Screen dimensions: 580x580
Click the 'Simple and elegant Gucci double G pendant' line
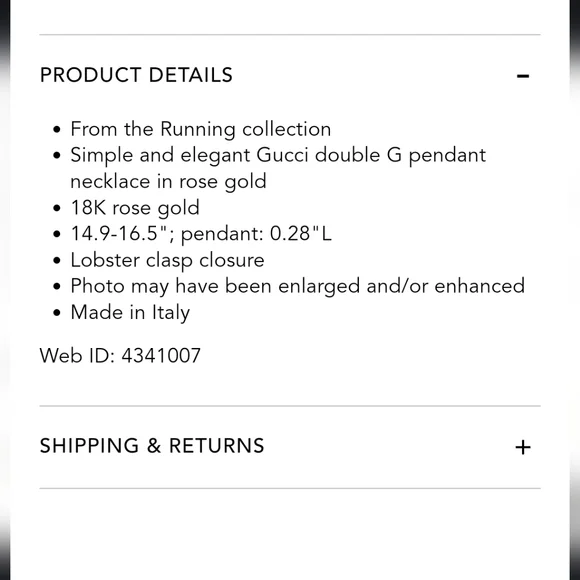pos(278,155)
